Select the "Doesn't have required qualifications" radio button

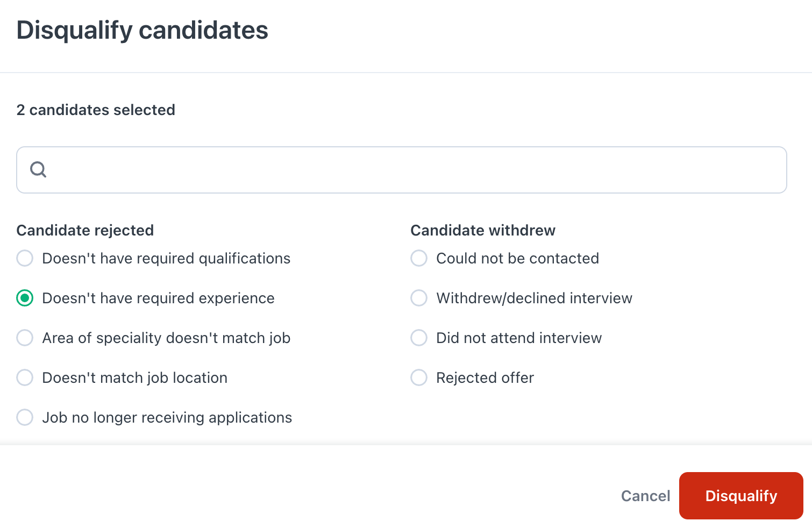pyautogui.click(x=25, y=258)
